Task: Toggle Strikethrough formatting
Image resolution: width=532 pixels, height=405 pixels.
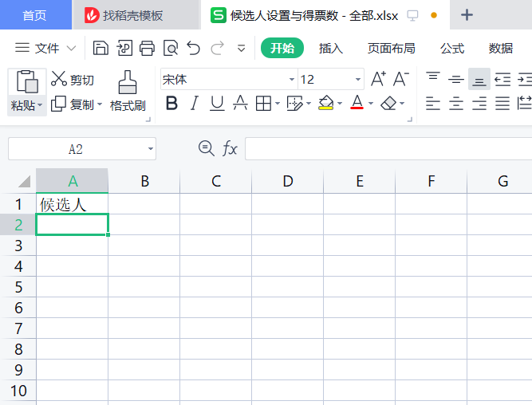Action: pos(240,103)
